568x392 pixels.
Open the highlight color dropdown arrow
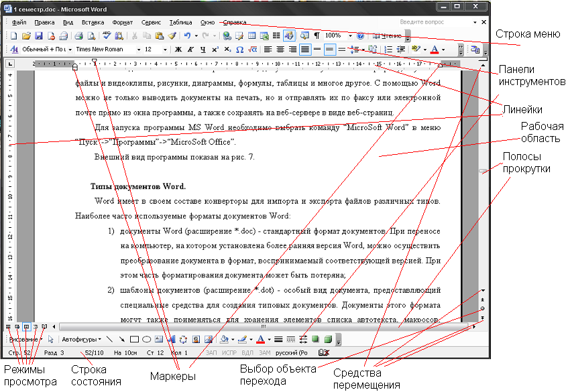(x=425, y=50)
